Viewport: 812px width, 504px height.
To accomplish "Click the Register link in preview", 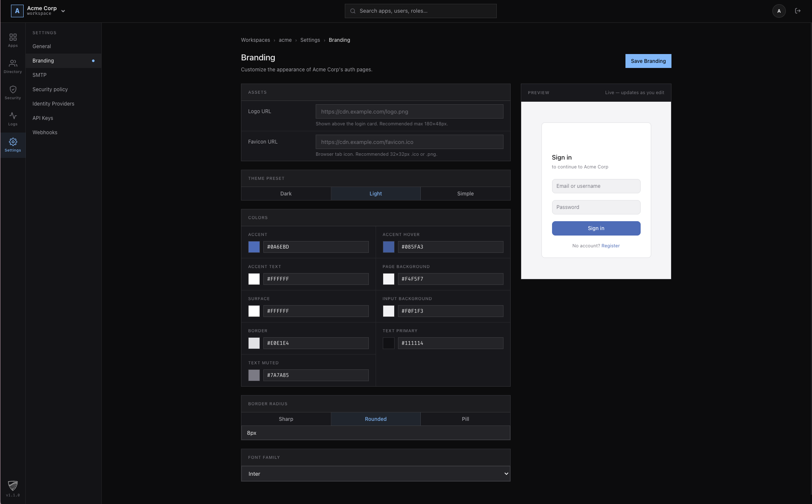I will click(x=610, y=246).
